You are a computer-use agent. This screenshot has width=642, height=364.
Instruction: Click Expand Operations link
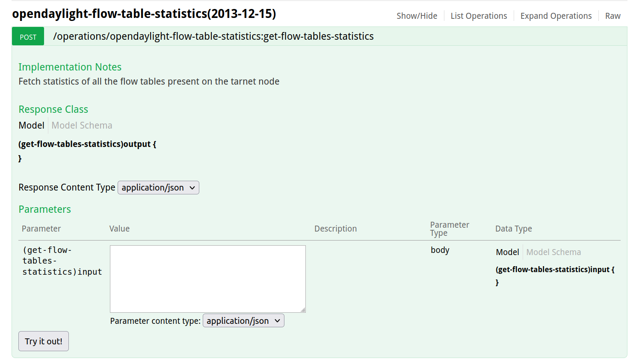pos(556,16)
